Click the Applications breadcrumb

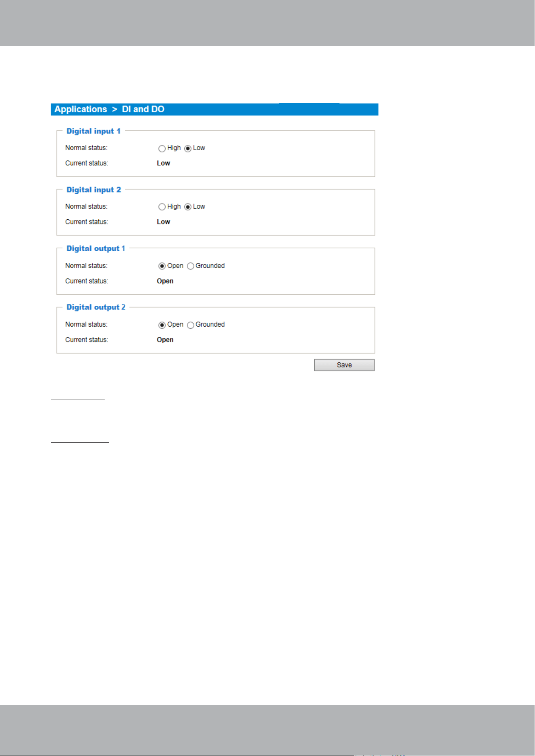click(81, 109)
